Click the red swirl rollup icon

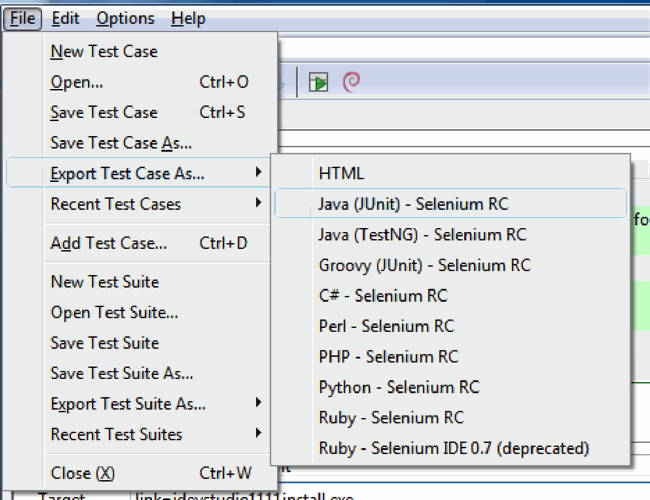[x=351, y=82]
